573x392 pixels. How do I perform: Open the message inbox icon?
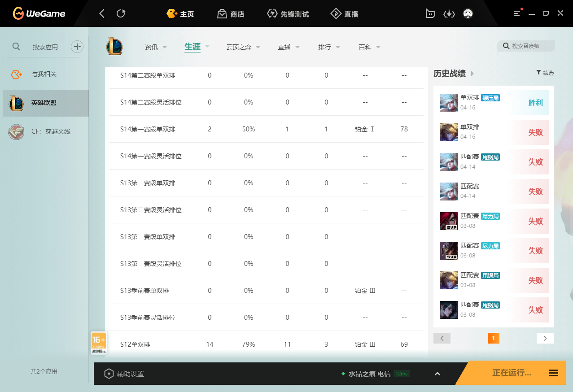point(430,14)
